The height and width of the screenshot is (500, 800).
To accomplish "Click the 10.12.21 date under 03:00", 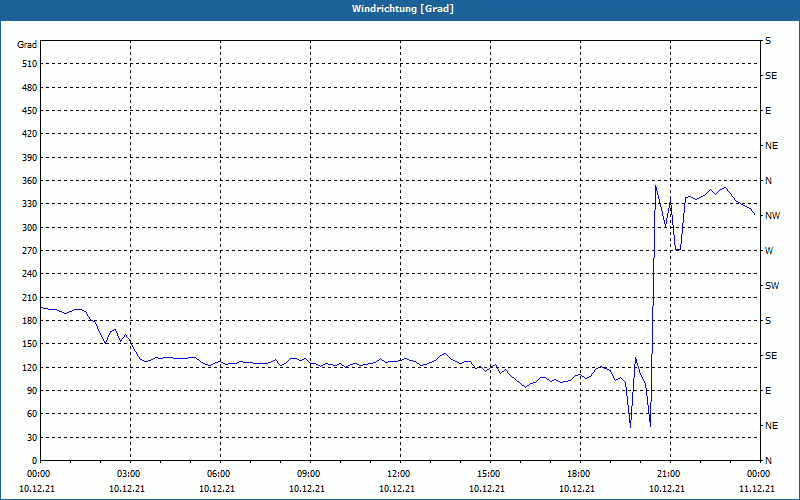I will click(x=127, y=488).
